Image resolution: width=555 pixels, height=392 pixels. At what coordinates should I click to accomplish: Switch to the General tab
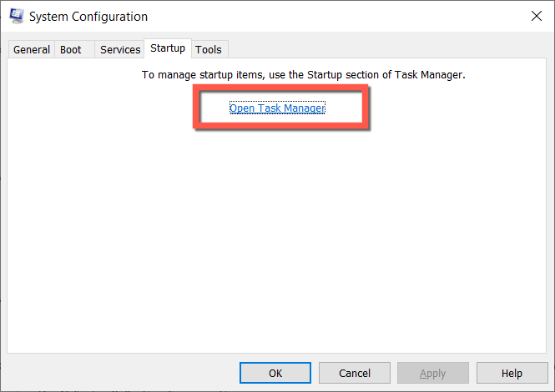pos(32,50)
